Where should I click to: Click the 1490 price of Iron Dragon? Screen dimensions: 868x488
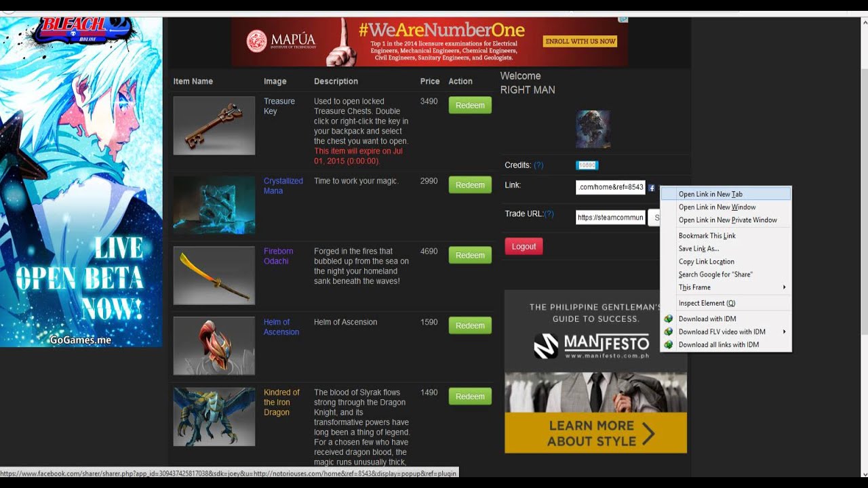(429, 392)
